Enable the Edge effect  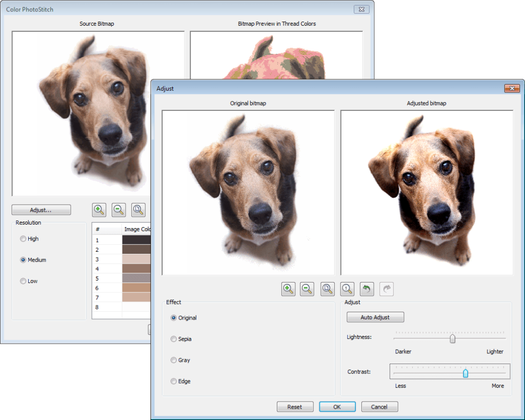[x=174, y=382]
